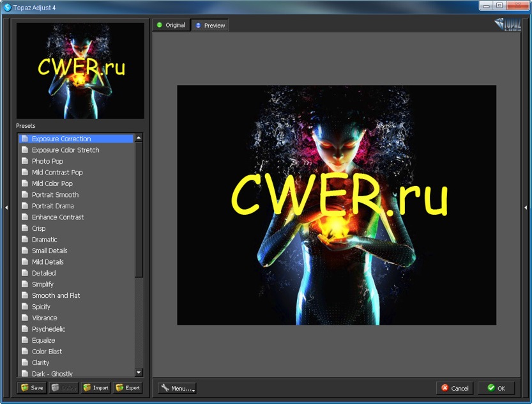This screenshot has width=532, height=404.
Task: Click the Export presets button
Action: click(x=127, y=387)
